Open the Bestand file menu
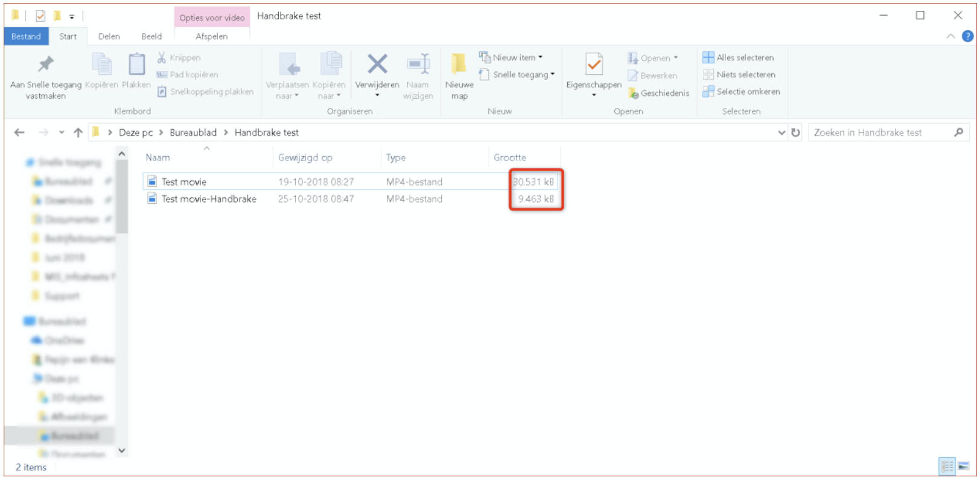 click(x=26, y=36)
